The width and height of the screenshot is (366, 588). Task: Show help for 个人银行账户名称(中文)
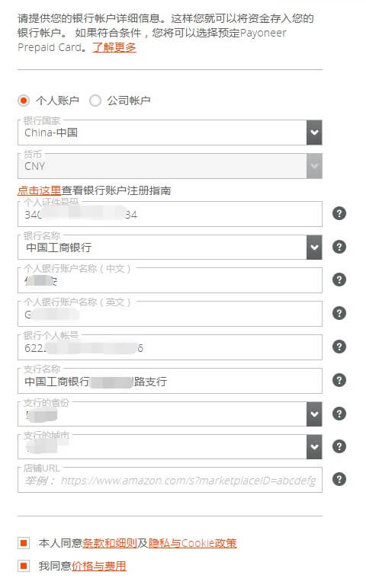(339, 280)
